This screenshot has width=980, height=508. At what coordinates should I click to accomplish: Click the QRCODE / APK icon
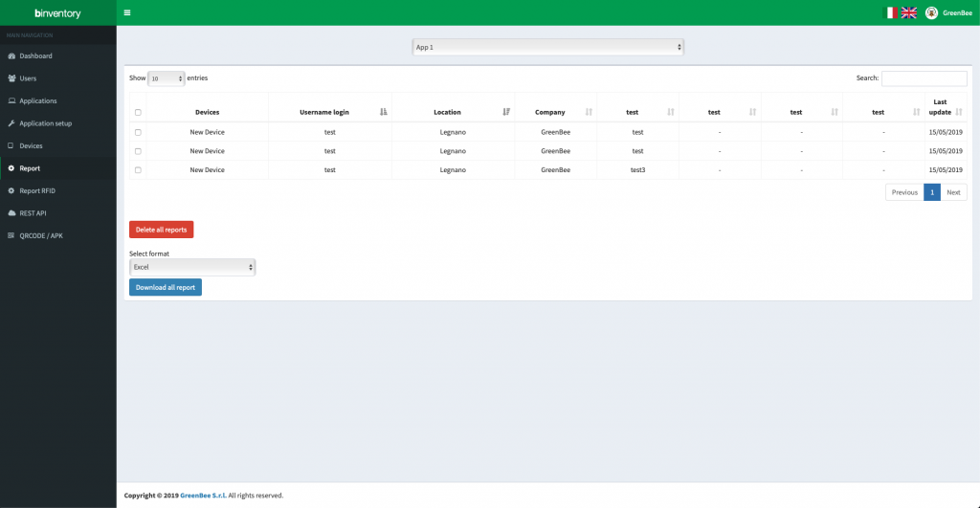(11, 235)
